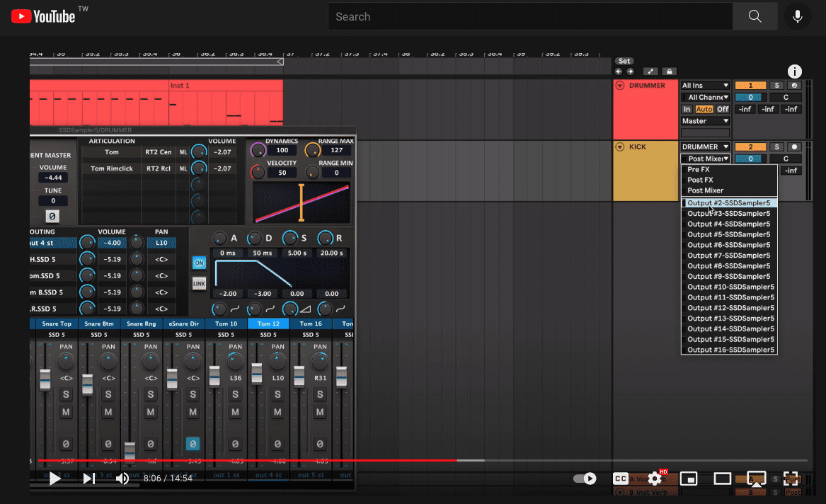Image resolution: width=826 pixels, height=504 pixels.
Task: Click the info card icon on video
Action: click(795, 71)
